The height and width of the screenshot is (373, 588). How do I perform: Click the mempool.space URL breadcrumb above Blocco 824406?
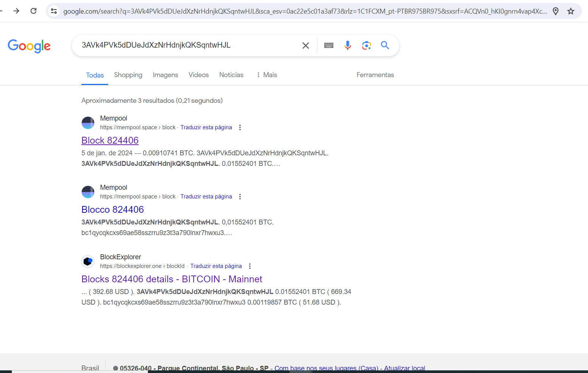[138, 197]
